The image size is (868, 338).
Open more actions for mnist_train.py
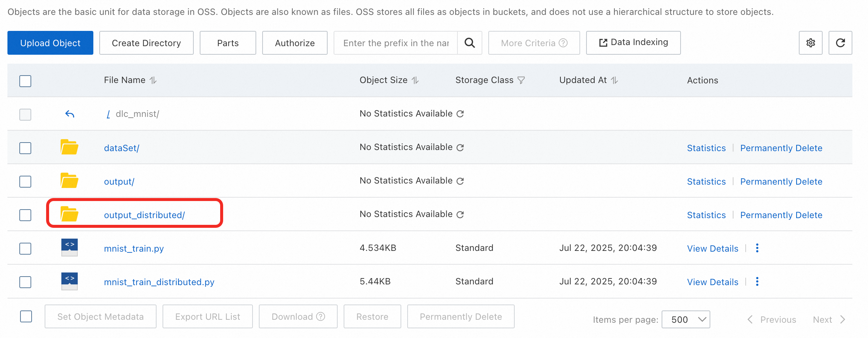[757, 248]
